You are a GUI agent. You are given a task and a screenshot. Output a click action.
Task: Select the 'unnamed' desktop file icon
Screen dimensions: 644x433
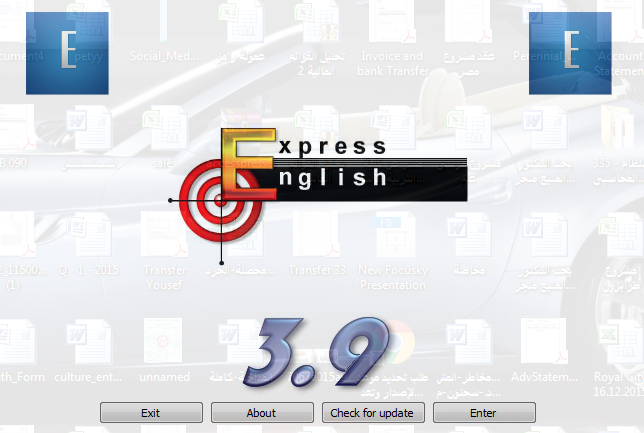164,351
